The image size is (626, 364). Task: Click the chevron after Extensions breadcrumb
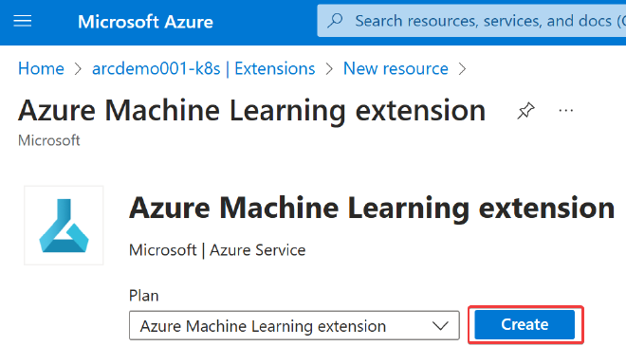(x=329, y=69)
